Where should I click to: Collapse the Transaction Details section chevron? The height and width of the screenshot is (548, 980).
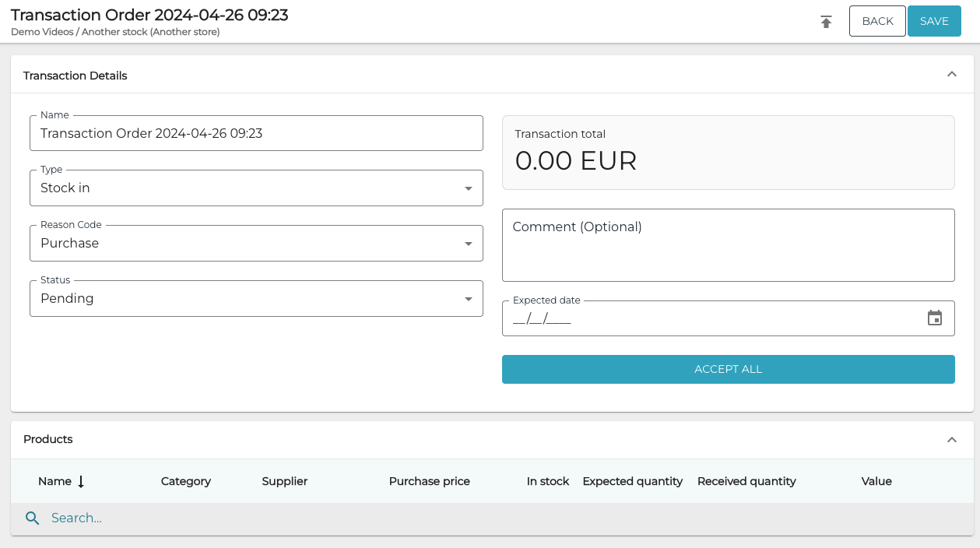point(951,74)
